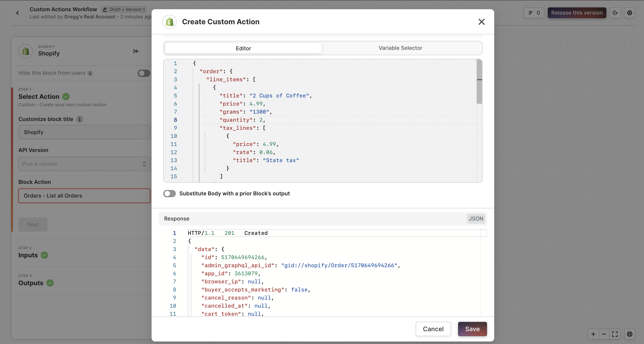Open version history icon
Screen dimensions: 644x344
(x=615, y=13)
